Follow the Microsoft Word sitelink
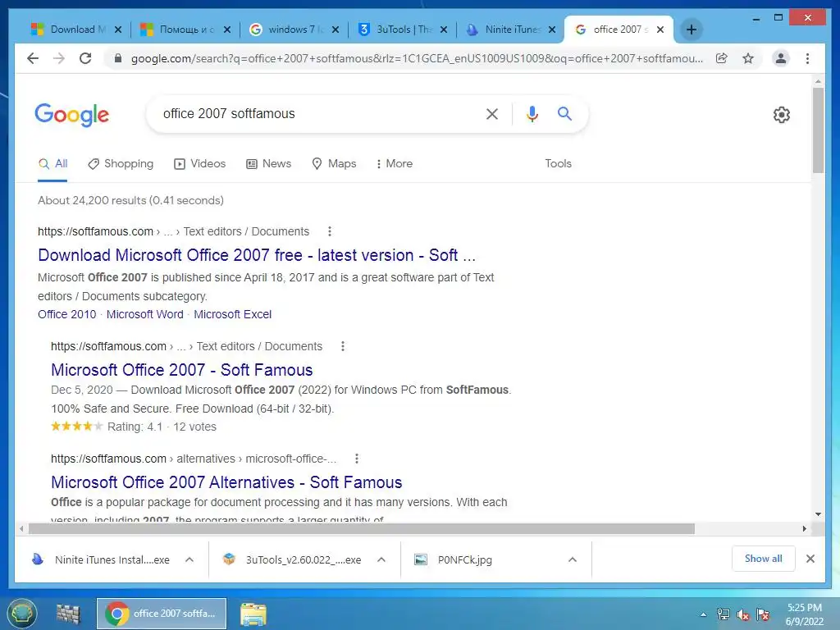The height and width of the screenshot is (630, 840). (144, 314)
